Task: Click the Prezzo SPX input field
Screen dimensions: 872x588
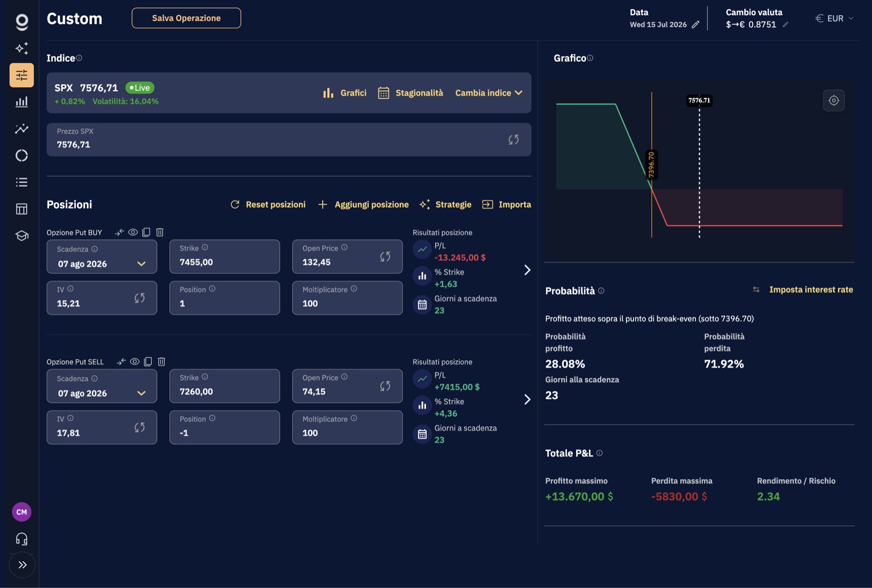Action: coord(289,140)
